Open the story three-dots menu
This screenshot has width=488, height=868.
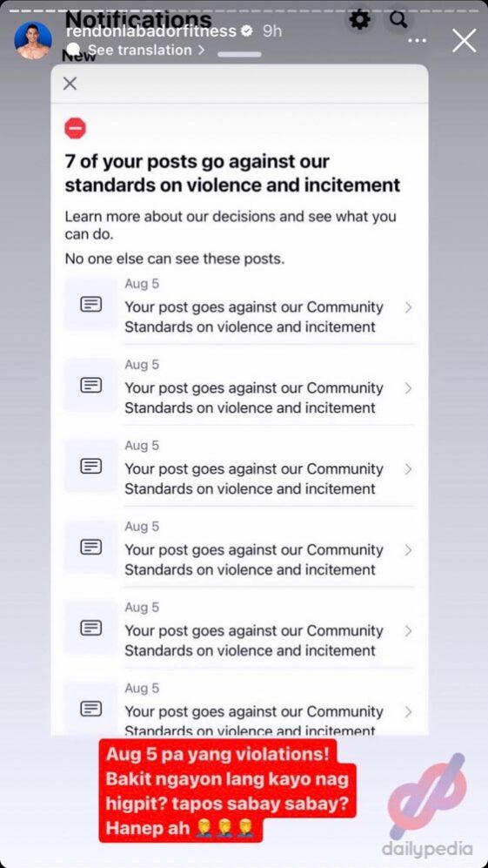[x=418, y=41]
